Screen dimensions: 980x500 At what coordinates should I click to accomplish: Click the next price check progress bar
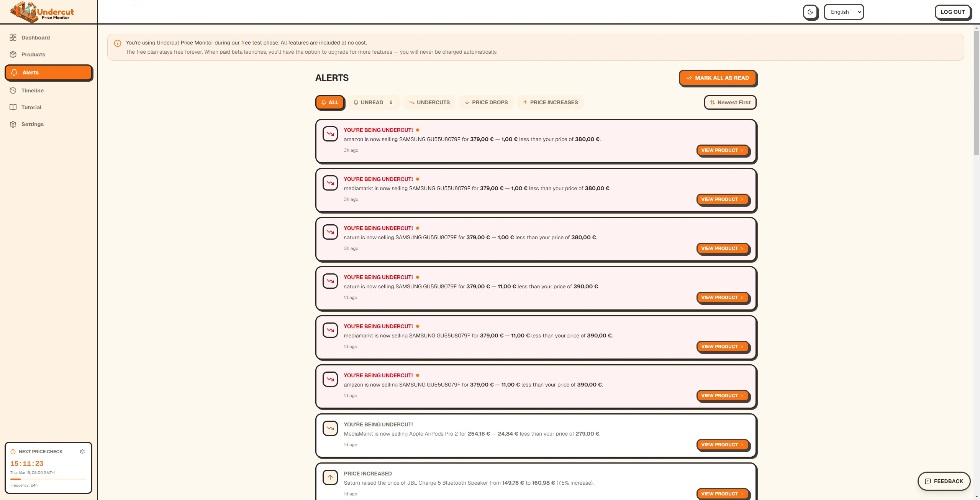coord(48,479)
